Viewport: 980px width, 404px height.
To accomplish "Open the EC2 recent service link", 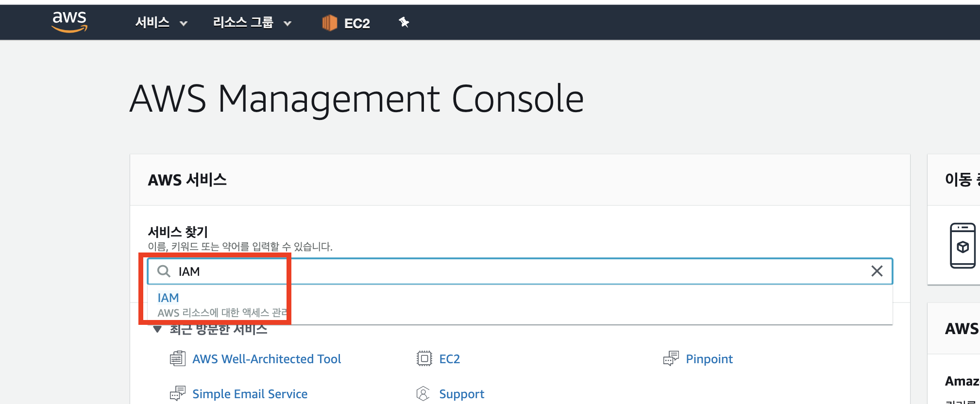I will point(449,359).
